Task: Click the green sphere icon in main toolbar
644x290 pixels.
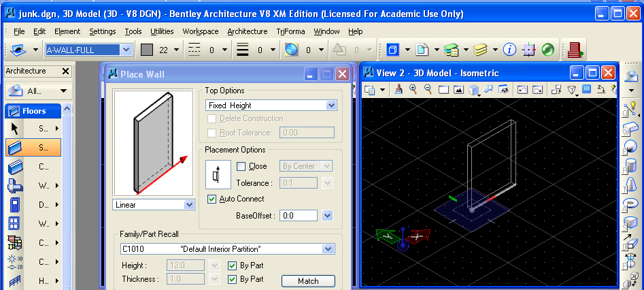Action: [x=548, y=50]
